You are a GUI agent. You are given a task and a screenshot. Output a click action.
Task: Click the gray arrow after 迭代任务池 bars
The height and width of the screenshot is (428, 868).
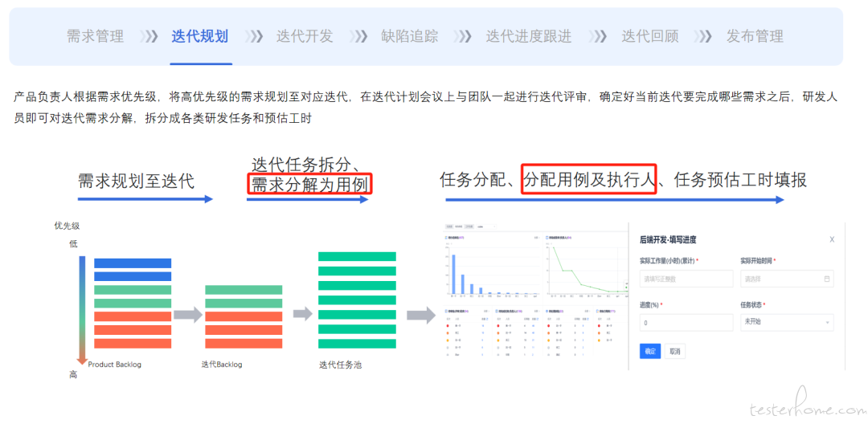tap(420, 314)
